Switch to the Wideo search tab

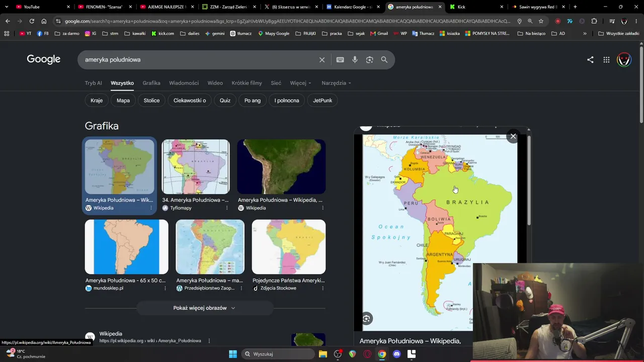(215, 83)
